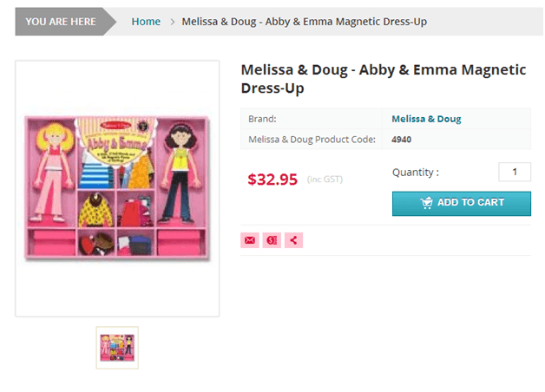Click the product code 4940 value
This screenshot has height=392, width=545.
click(x=401, y=139)
